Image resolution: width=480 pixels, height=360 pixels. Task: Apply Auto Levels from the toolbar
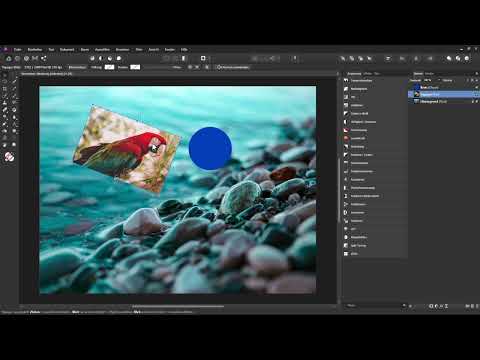[x=92, y=58]
